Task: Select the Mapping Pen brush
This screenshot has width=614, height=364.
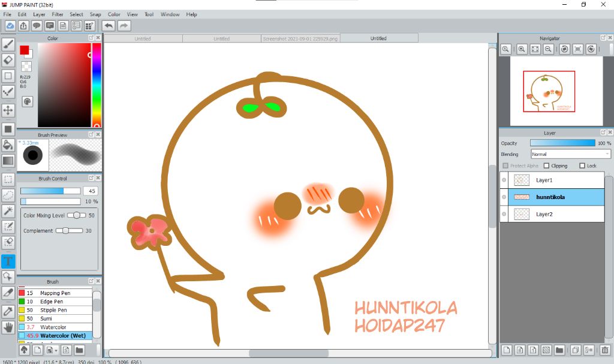Action: click(x=55, y=293)
